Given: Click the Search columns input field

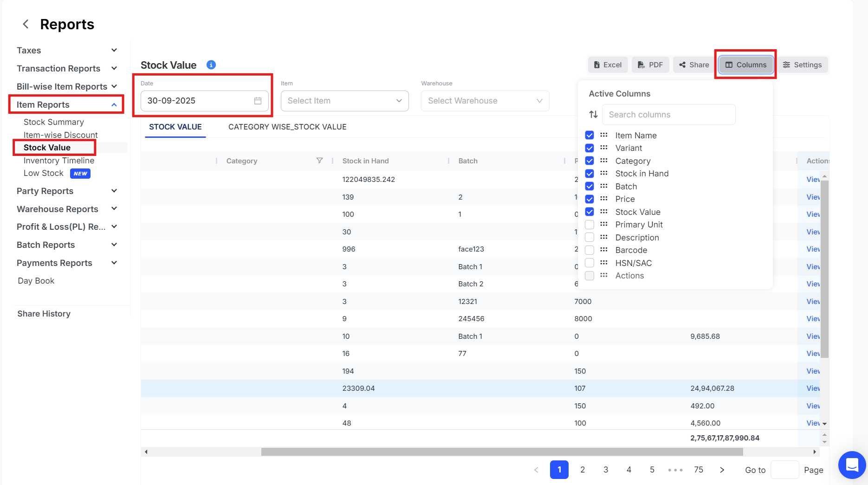Looking at the screenshot, I should coord(668,115).
